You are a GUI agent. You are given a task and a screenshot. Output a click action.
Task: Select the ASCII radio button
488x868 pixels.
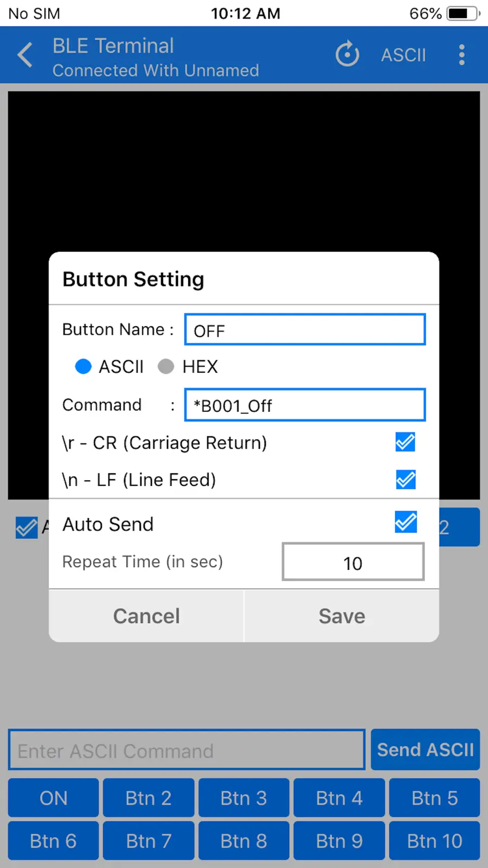[x=83, y=367]
